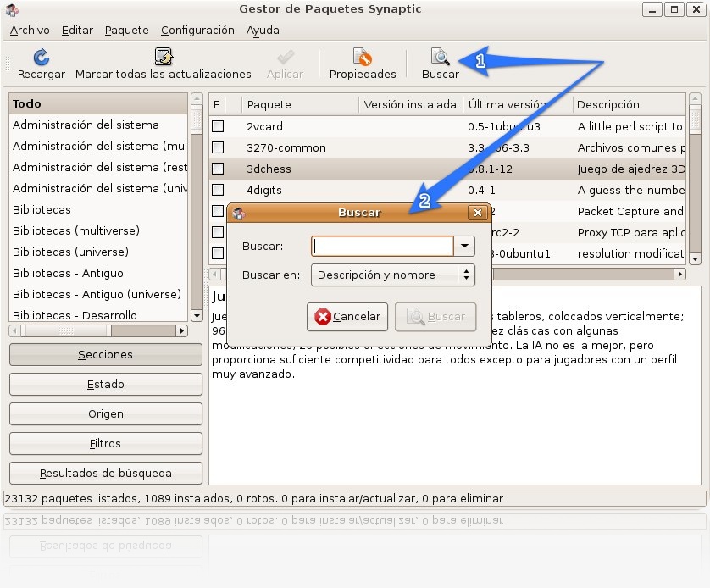Click 'Packet Capture and' description cell
The width and height of the screenshot is (710, 588).
(630, 211)
